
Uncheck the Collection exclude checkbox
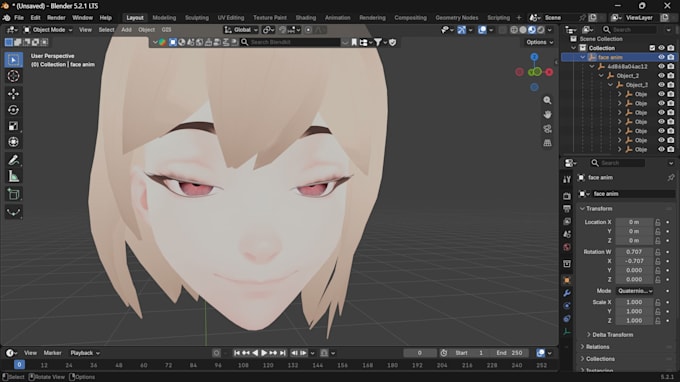tap(652, 48)
